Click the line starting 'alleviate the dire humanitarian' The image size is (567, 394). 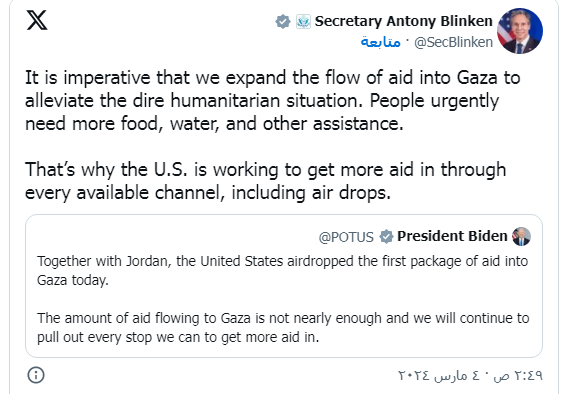(x=262, y=100)
